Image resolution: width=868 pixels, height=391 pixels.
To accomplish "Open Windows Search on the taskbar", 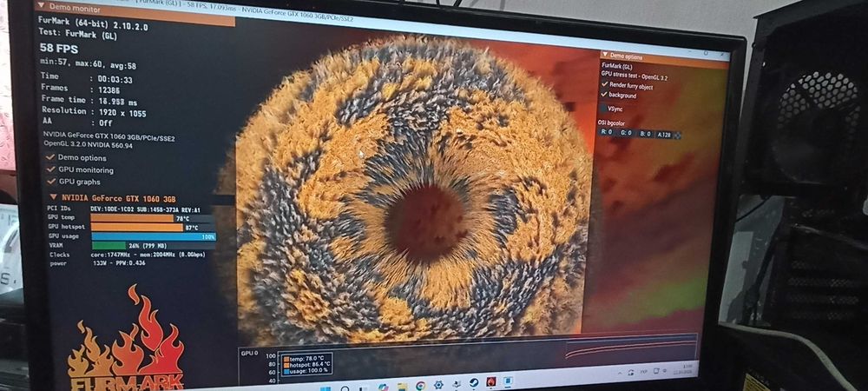I will (x=345, y=388).
